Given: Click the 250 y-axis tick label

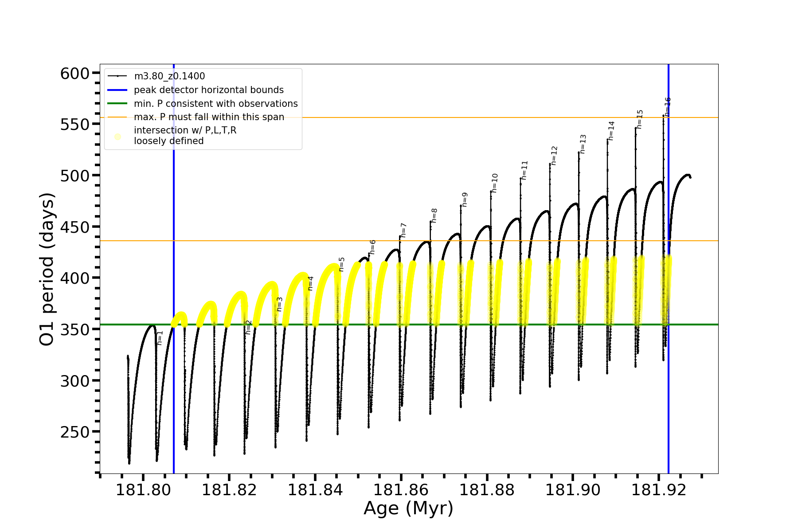Looking at the screenshot, I should tap(75, 432).
